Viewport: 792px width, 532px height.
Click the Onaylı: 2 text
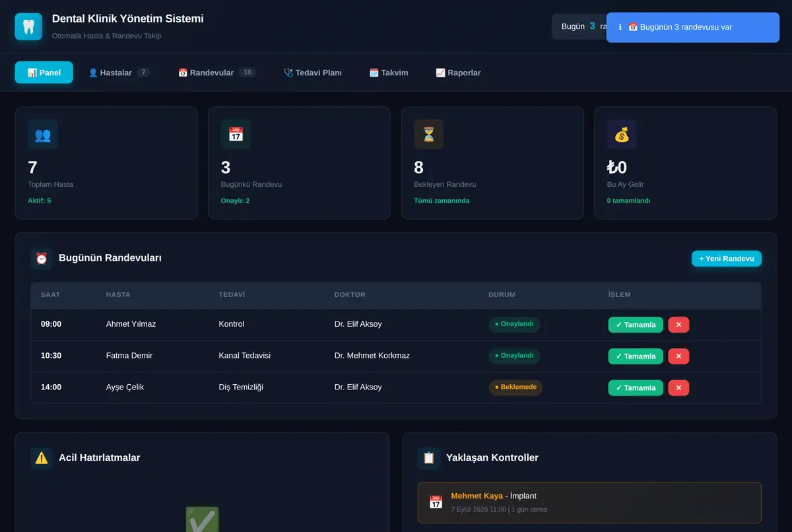coord(236,201)
